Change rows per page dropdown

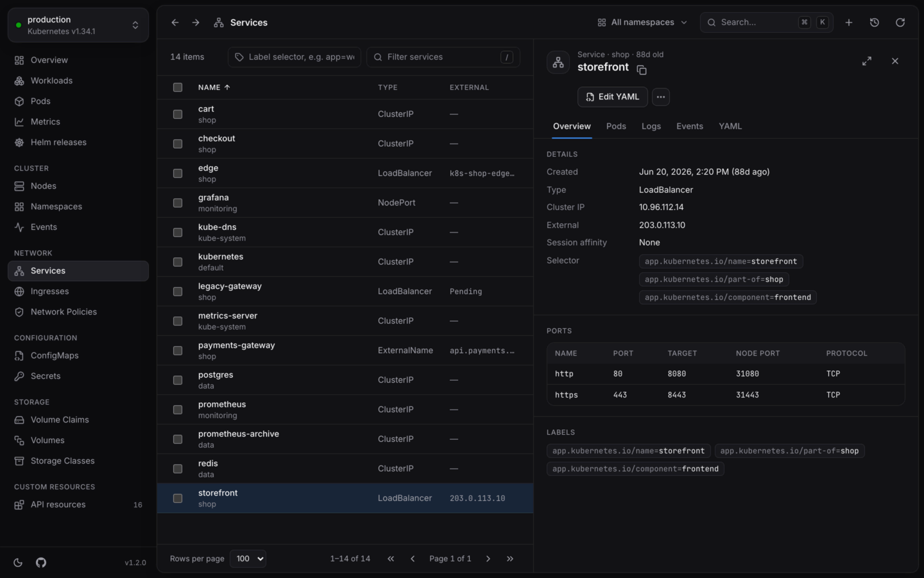(x=248, y=559)
